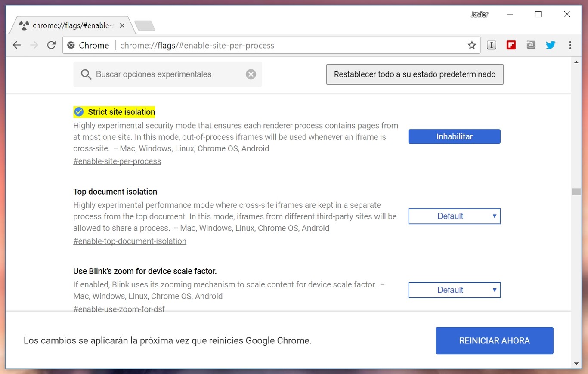Click the magnifier icon in search box

point(86,74)
